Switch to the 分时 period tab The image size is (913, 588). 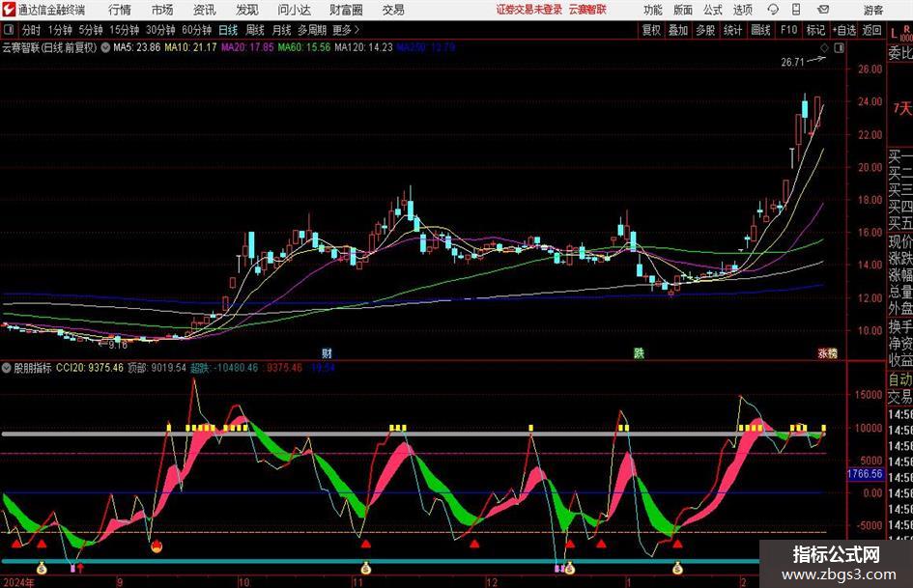pyautogui.click(x=32, y=30)
